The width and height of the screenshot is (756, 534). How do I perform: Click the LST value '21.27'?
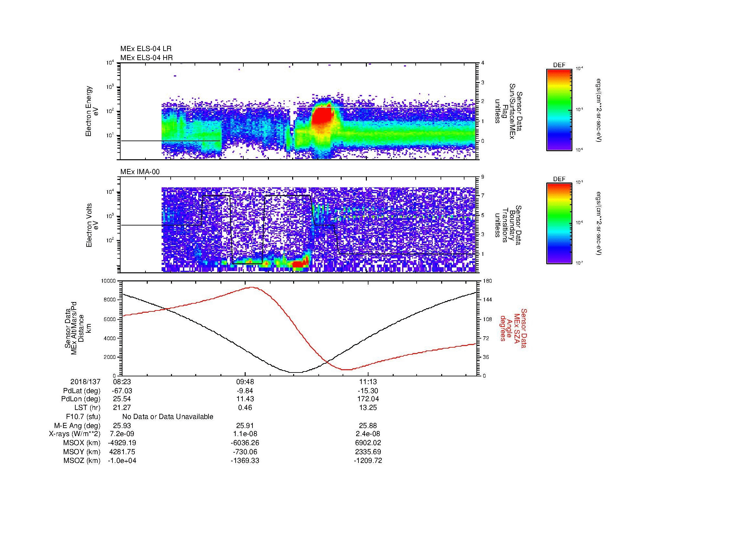(122, 408)
